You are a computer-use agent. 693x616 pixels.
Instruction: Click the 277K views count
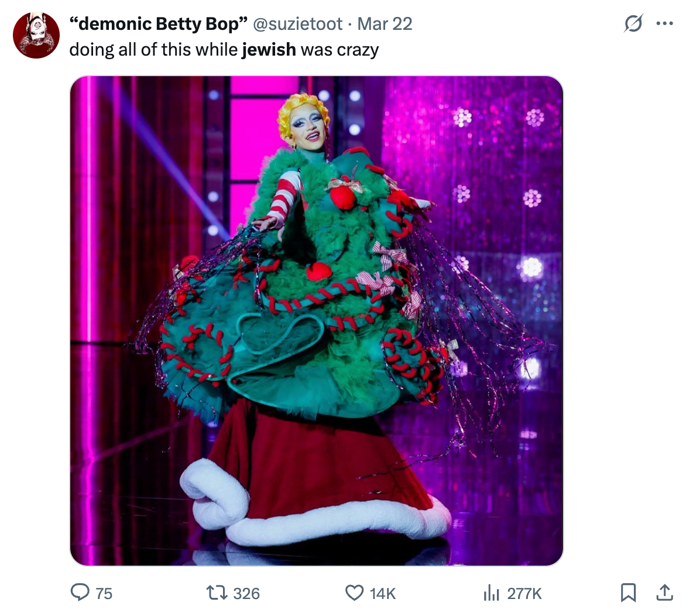click(x=524, y=593)
